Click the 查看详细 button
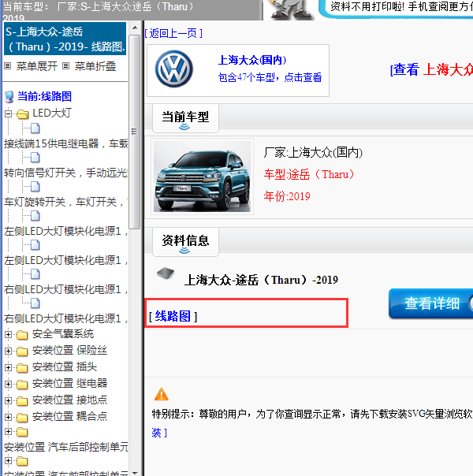The image size is (473, 476). pos(430,303)
